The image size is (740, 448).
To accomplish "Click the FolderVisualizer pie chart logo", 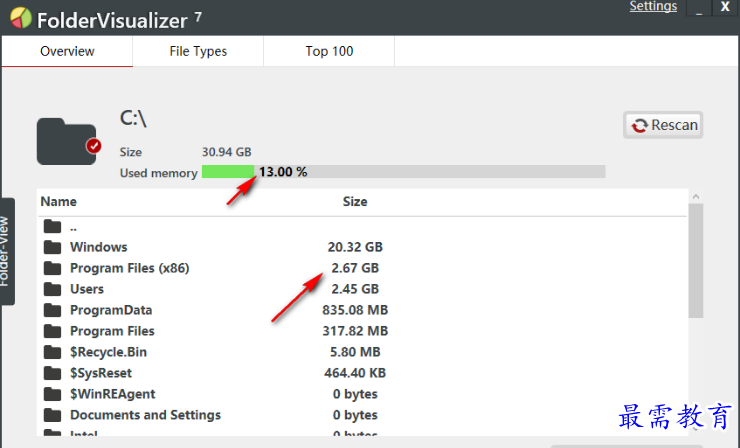I will coord(21,18).
